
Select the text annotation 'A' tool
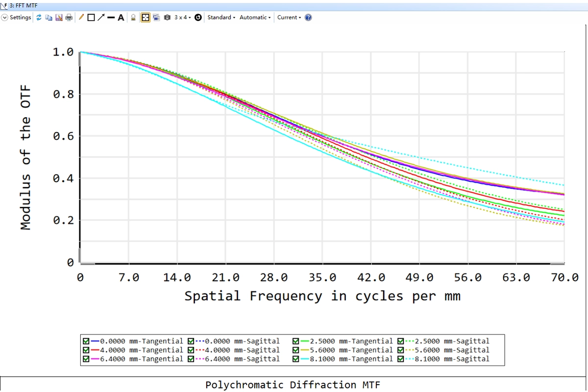click(121, 17)
